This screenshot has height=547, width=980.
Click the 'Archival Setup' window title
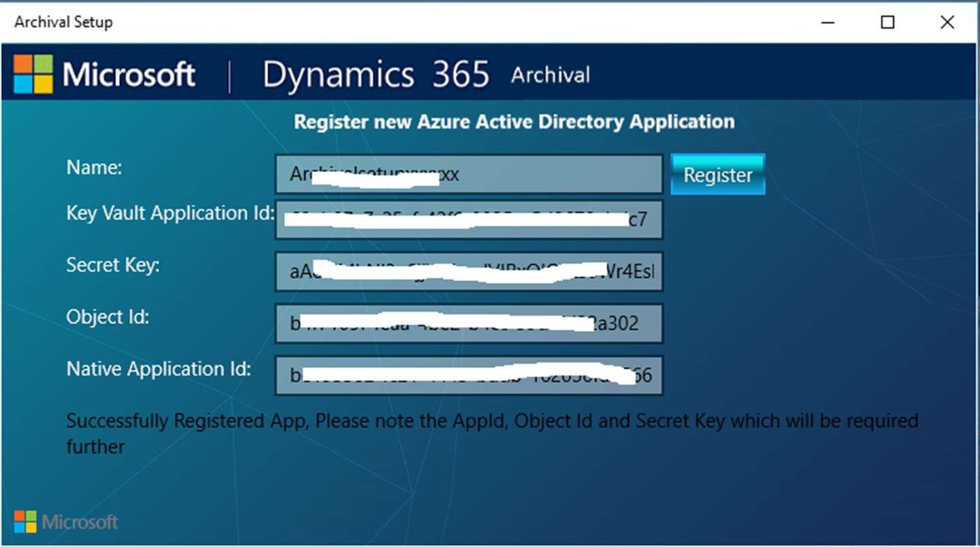(x=63, y=22)
